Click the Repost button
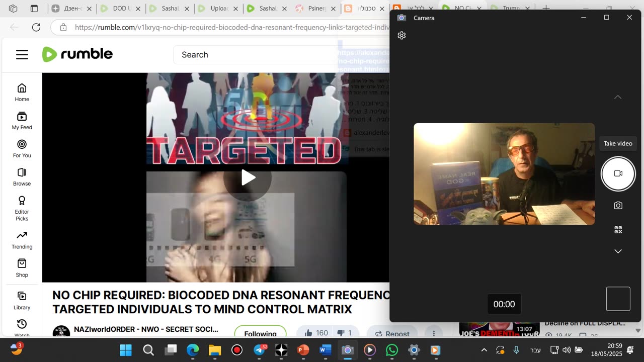Screen dimensions: 644x362 coord(392,333)
